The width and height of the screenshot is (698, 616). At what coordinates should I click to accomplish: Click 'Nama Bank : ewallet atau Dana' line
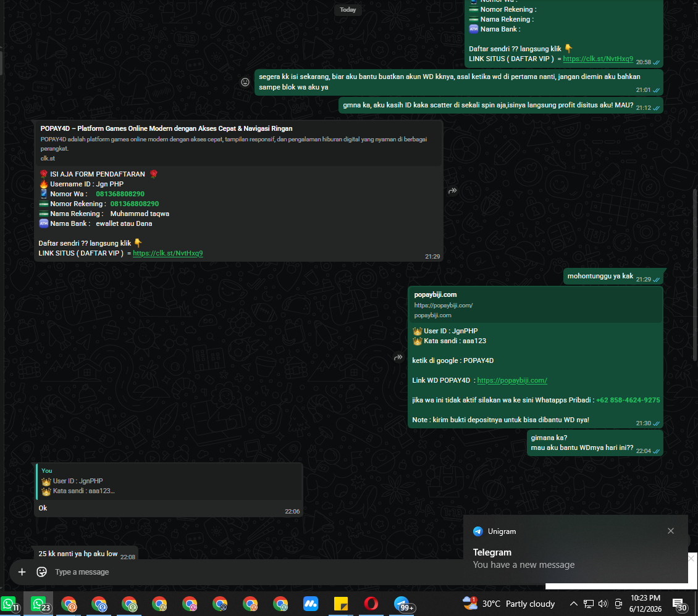point(96,223)
